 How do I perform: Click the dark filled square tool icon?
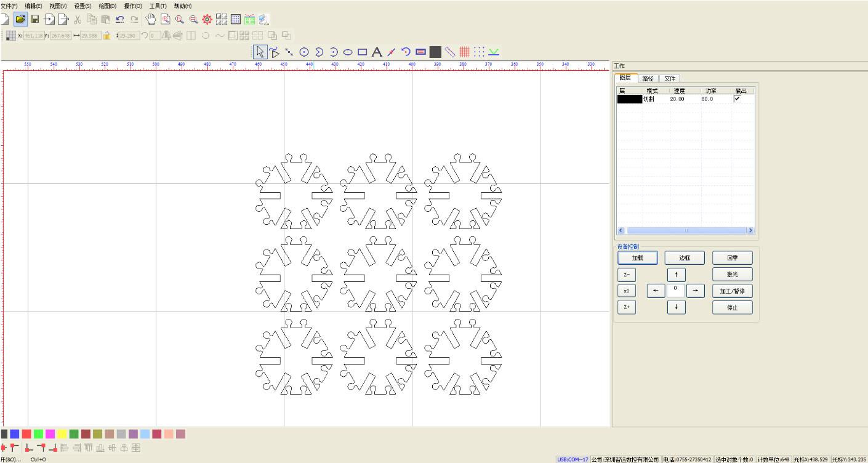click(435, 52)
